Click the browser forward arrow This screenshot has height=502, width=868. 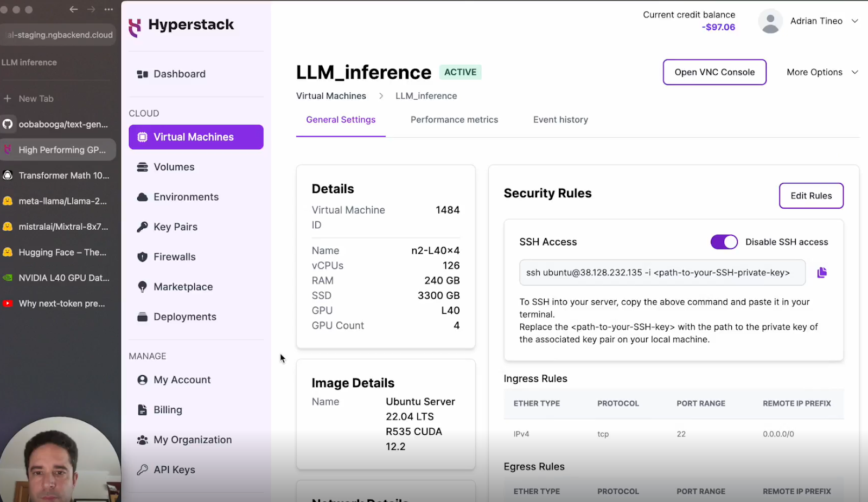click(91, 9)
